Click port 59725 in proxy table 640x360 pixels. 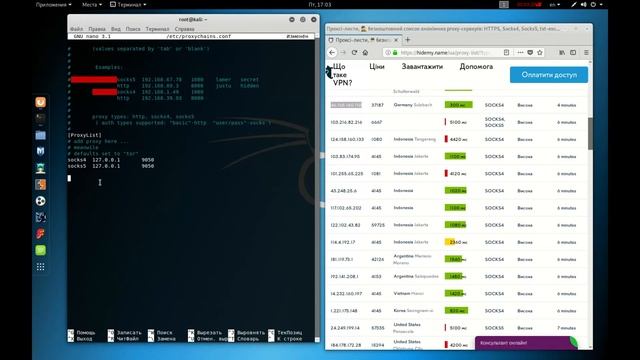378,225
